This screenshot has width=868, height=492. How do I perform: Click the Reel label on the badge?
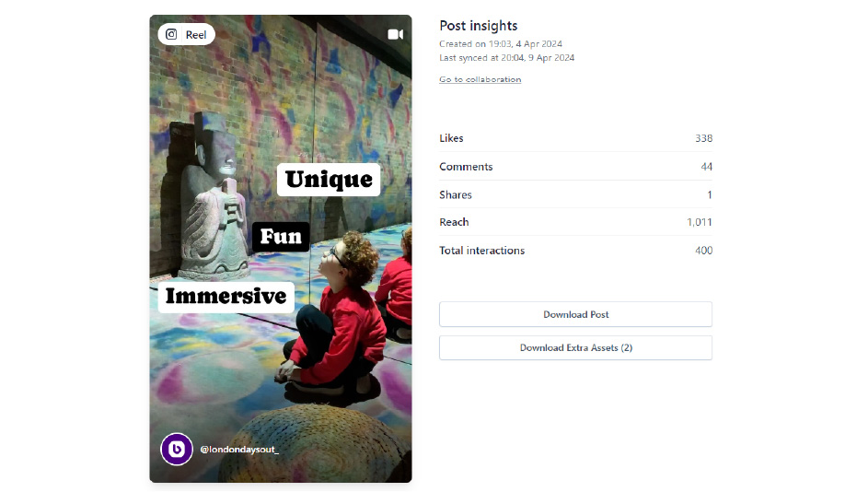point(196,35)
